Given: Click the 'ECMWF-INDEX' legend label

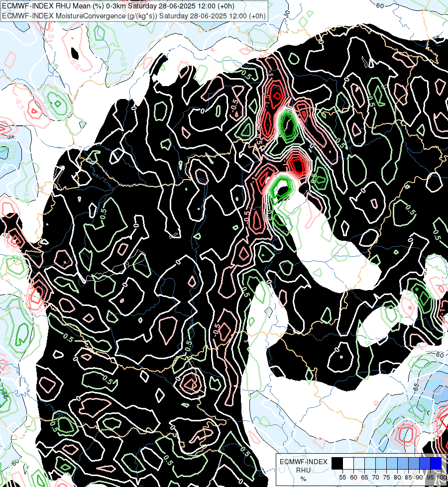Looking at the screenshot, I should point(304,462).
